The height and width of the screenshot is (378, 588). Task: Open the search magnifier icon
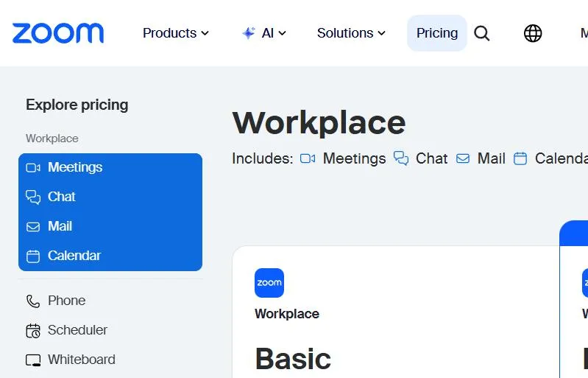point(481,33)
